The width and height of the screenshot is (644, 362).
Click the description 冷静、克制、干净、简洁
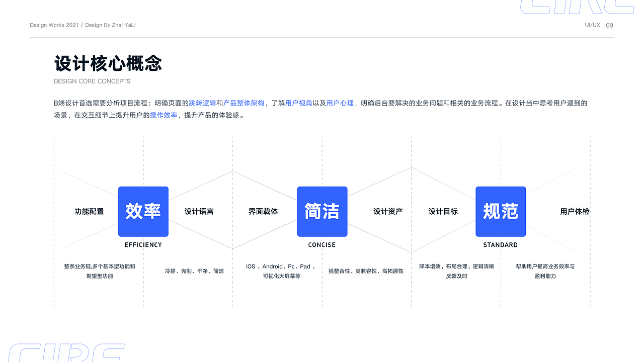194,271
